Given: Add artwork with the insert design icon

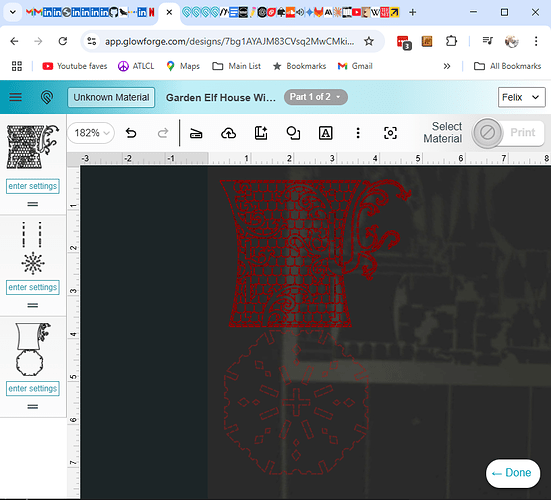Looking at the screenshot, I should coord(261,133).
